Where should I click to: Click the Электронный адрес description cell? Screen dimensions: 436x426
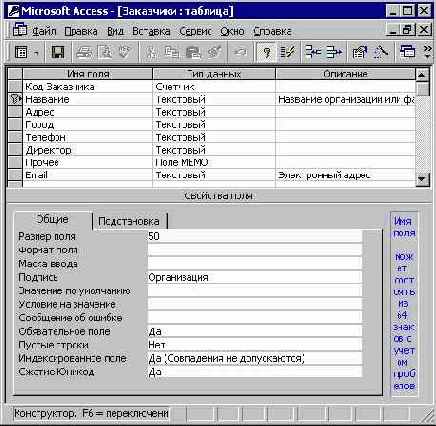click(x=346, y=175)
